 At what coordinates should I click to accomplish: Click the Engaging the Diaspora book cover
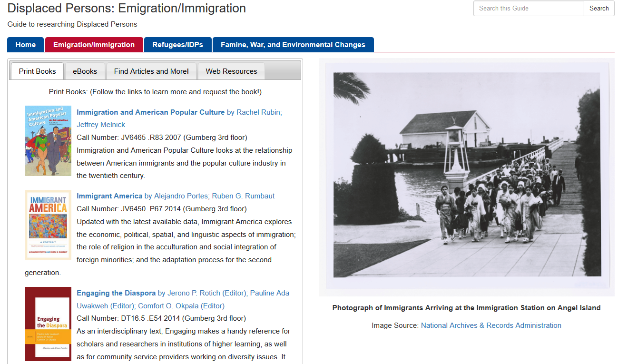point(48,324)
